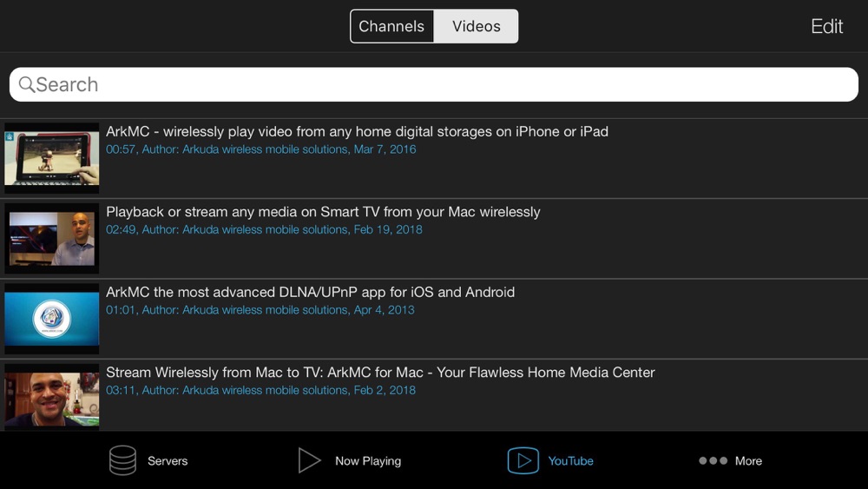
Task: Click the Edit button
Action: pyautogui.click(x=826, y=26)
